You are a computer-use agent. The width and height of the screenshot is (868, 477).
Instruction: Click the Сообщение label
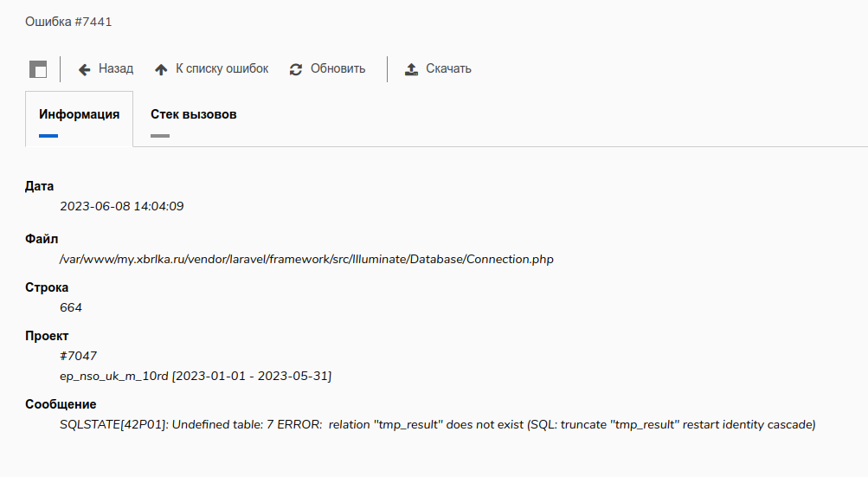pos(61,404)
